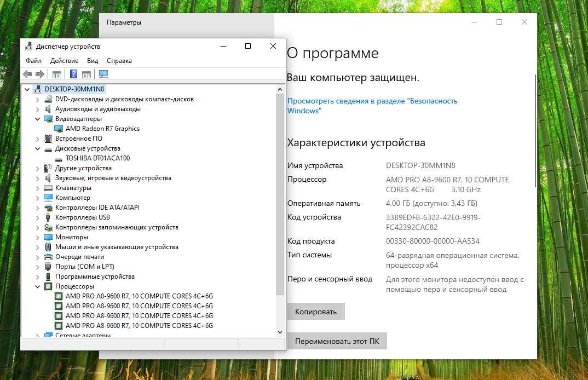Image resolution: width=588 pixels, height=380 pixels.
Task: Scan for hardware changes using the monitor toolbar icon
Action: [103, 74]
